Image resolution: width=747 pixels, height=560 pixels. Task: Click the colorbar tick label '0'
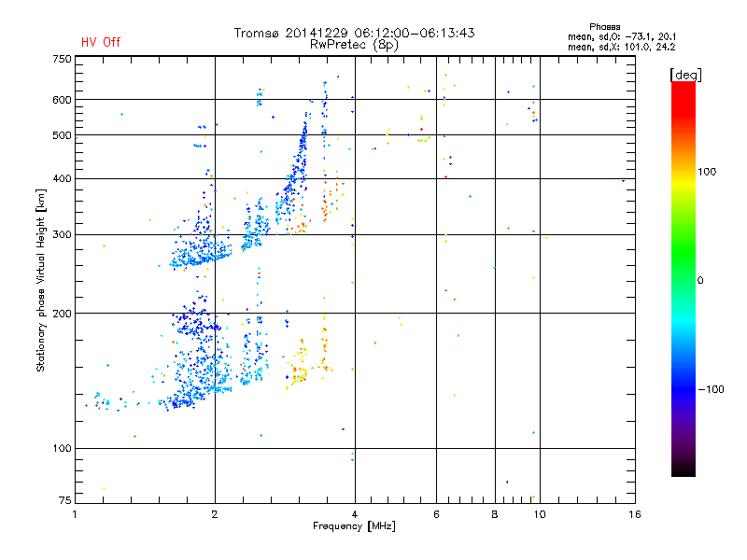click(x=700, y=281)
